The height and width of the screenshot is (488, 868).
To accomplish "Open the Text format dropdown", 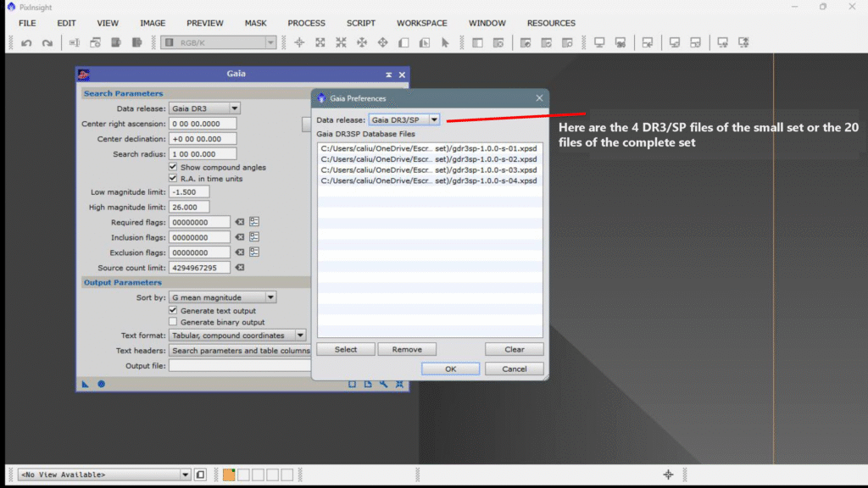I will coord(300,335).
